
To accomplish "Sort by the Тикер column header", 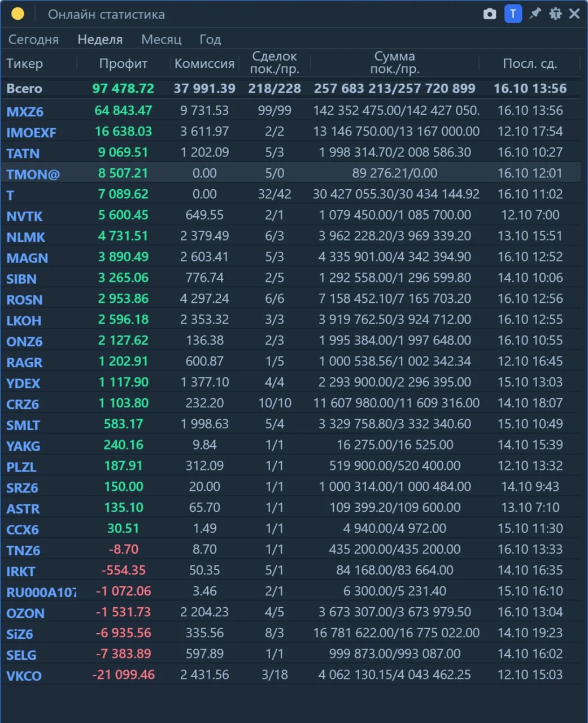I will click(24, 63).
